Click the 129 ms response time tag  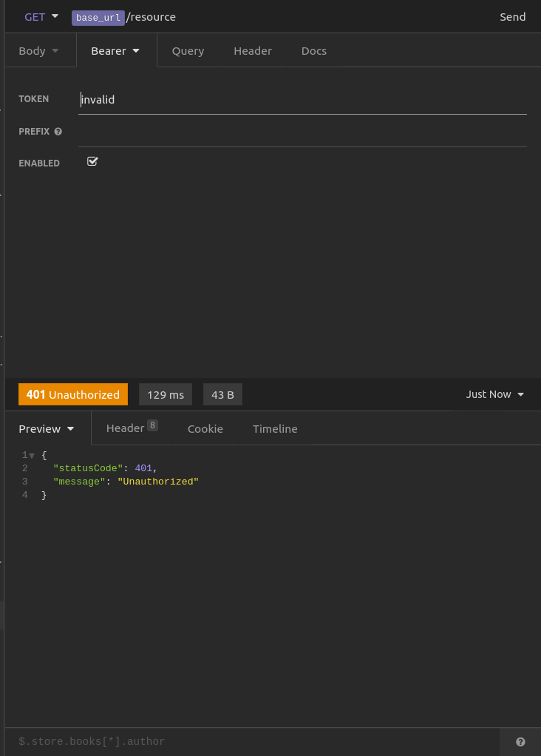pos(166,394)
